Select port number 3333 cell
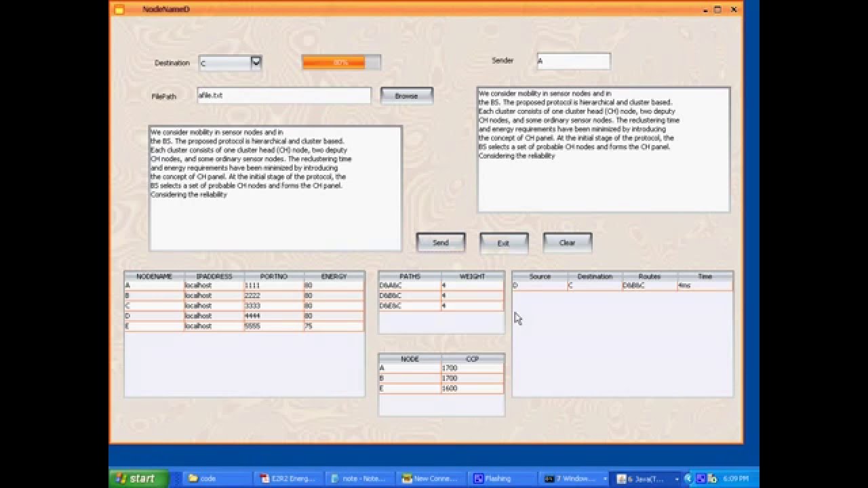Viewport: 868px width, 488px height. pyautogui.click(x=274, y=306)
